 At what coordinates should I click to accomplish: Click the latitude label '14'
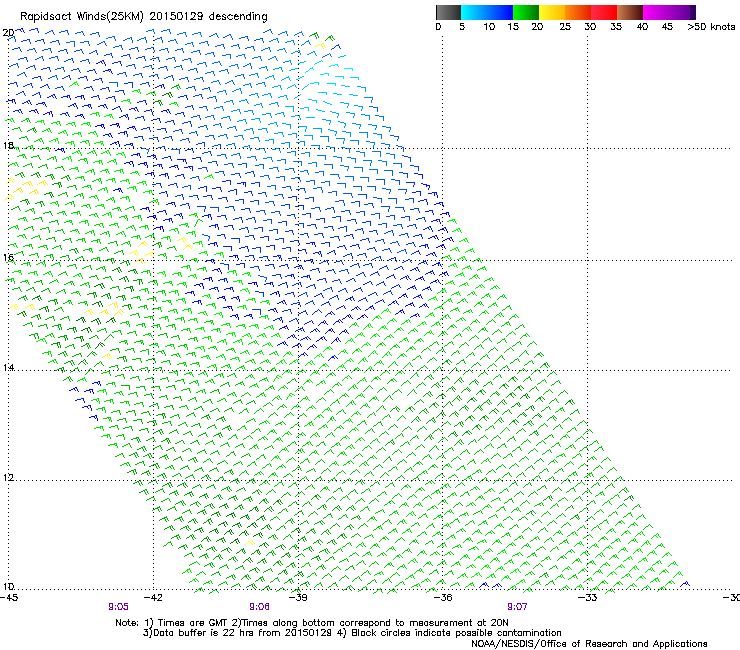pyautogui.click(x=8, y=367)
